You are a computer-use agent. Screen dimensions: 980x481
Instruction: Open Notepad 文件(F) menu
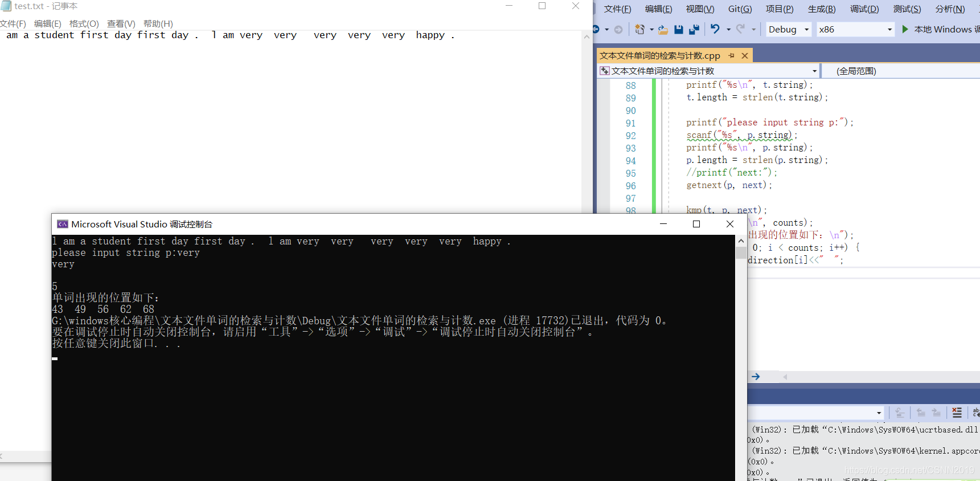[x=13, y=23]
